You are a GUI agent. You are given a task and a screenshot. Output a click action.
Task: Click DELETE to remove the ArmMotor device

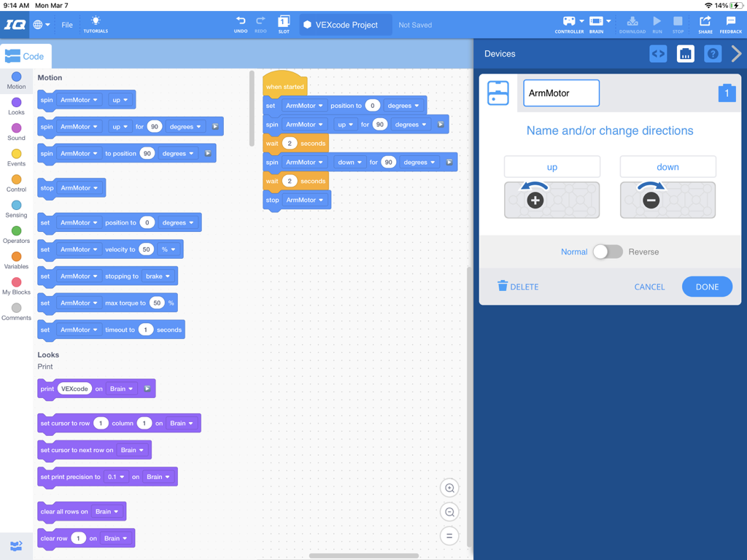(x=518, y=287)
